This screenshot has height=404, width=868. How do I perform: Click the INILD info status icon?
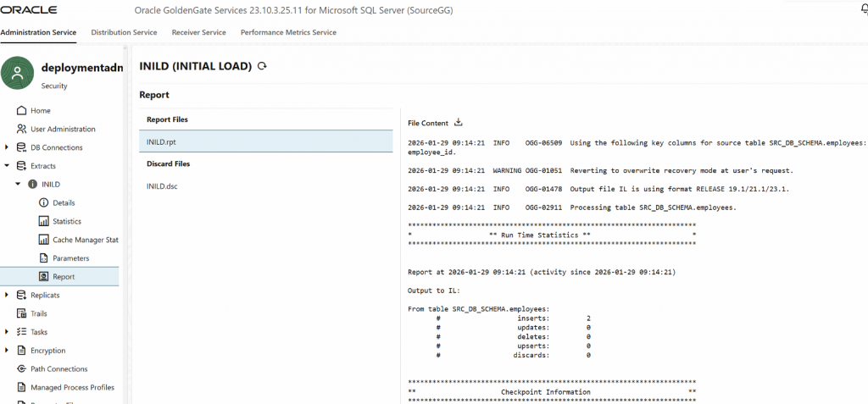tap(33, 185)
